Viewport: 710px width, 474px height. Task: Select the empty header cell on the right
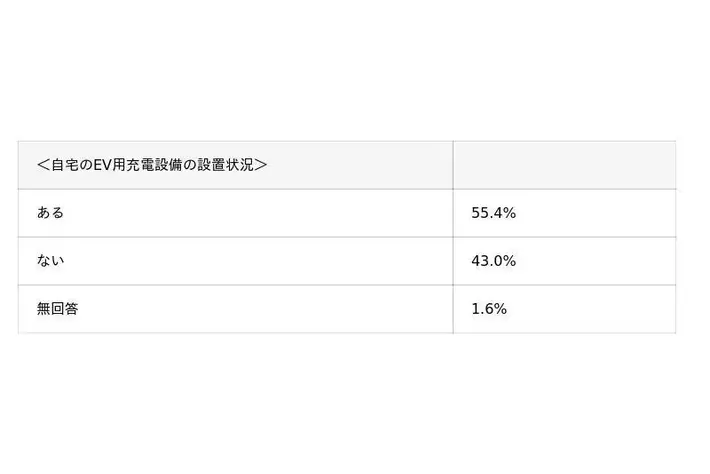pyautogui.click(x=564, y=165)
